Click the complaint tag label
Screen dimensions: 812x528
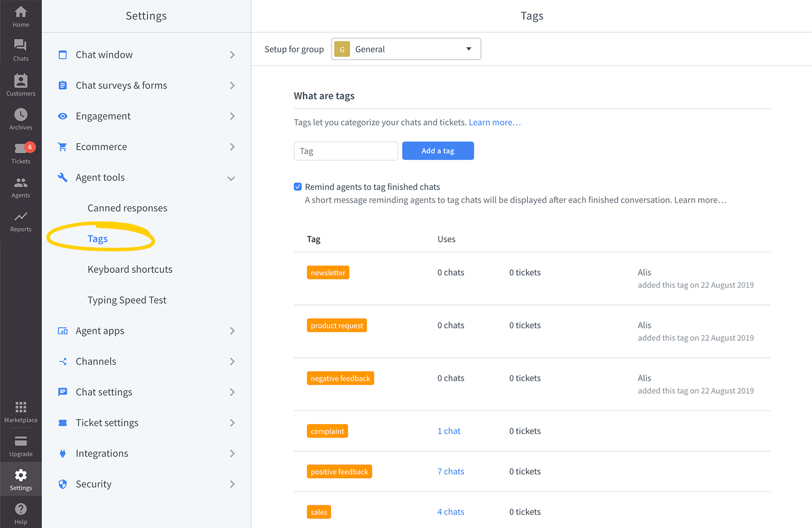pos(327,431)
